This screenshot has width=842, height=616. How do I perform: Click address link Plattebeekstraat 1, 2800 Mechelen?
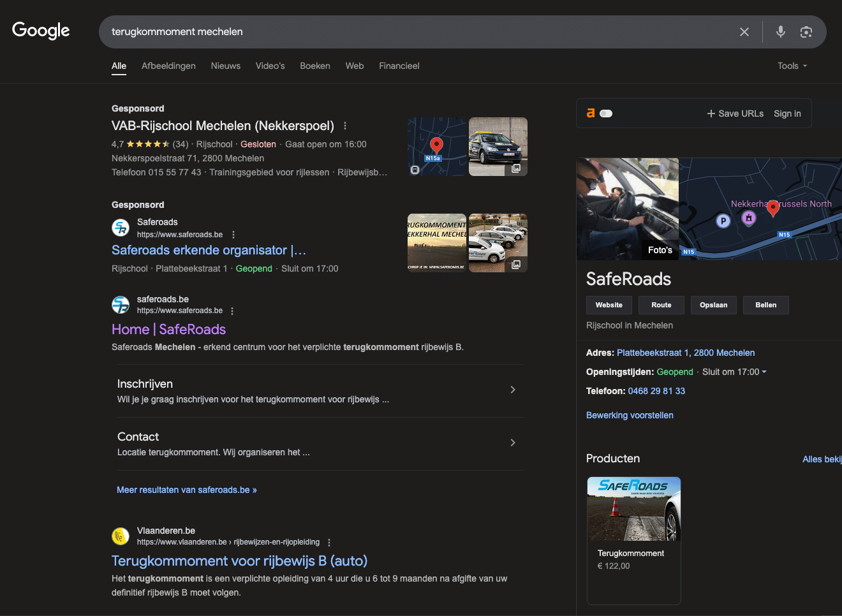pos(686,353)
